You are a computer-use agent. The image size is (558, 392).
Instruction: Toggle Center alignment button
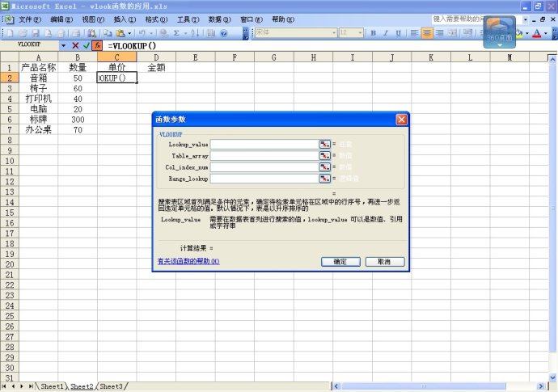(427, 33)
